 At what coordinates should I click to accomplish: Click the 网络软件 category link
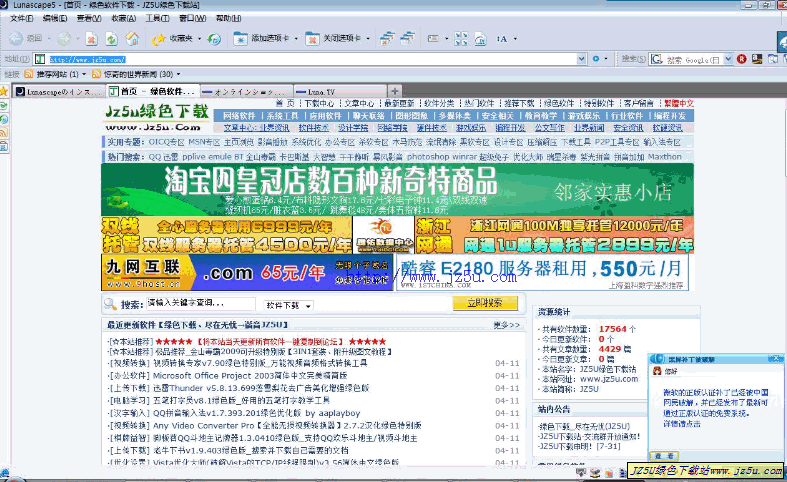coord(239,115)
